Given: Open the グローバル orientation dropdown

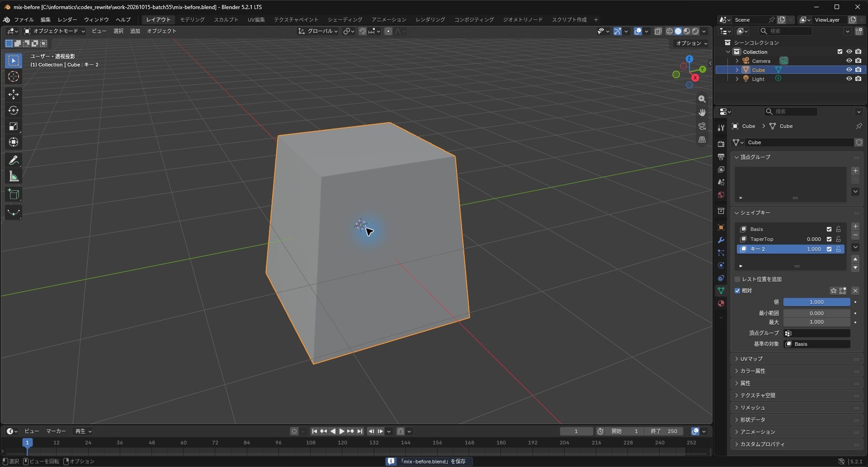Looking at the screenshot, I should tap(318, 31).
